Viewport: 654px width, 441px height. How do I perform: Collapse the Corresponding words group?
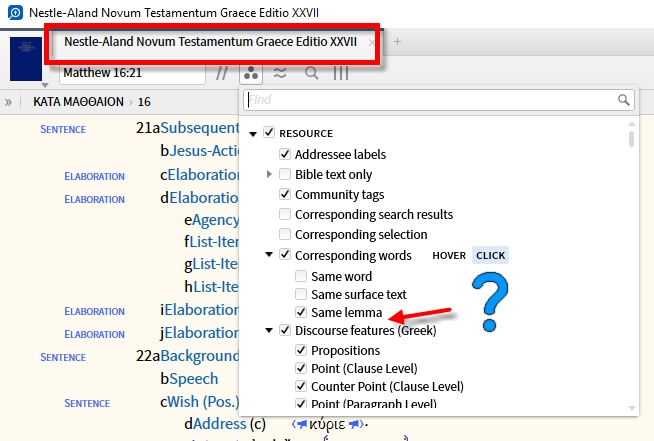(269, 255)
